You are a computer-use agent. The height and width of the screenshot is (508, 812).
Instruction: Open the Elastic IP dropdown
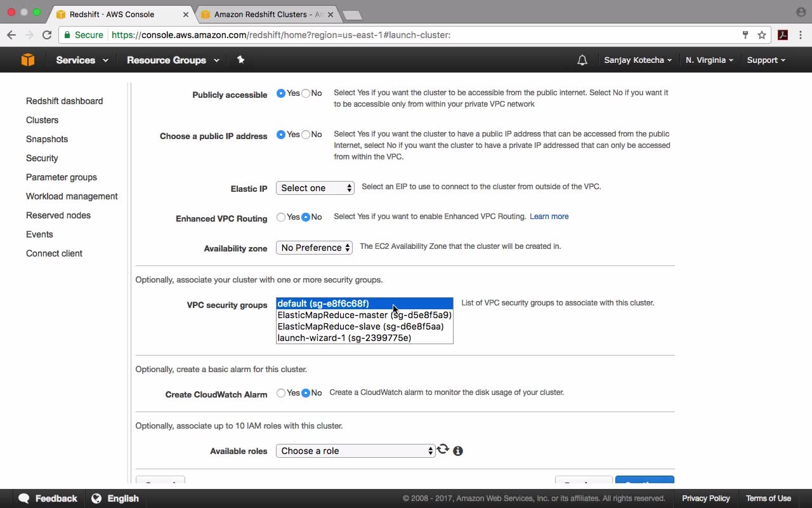pyautogui.click(x=315, y=188)
